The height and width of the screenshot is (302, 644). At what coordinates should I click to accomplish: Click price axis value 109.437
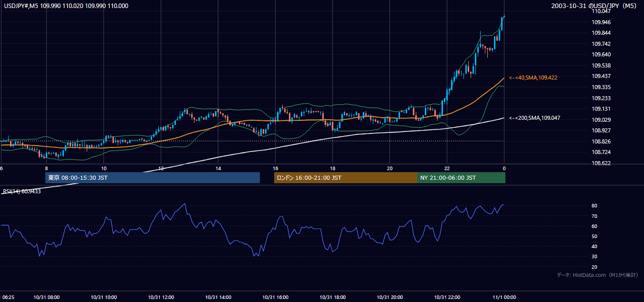(602, 76)
